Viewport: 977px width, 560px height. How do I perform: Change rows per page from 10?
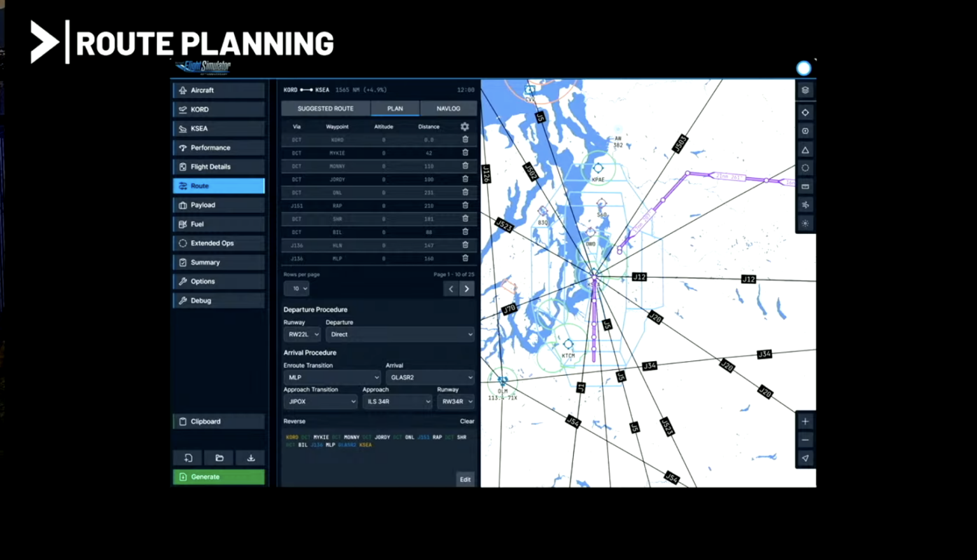[x=296, y=289]
